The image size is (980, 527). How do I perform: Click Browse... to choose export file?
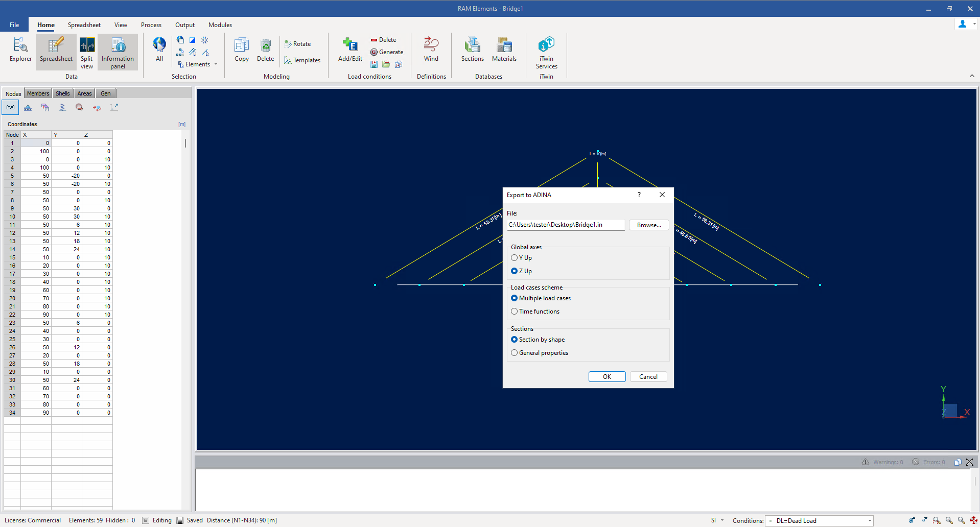649,225
